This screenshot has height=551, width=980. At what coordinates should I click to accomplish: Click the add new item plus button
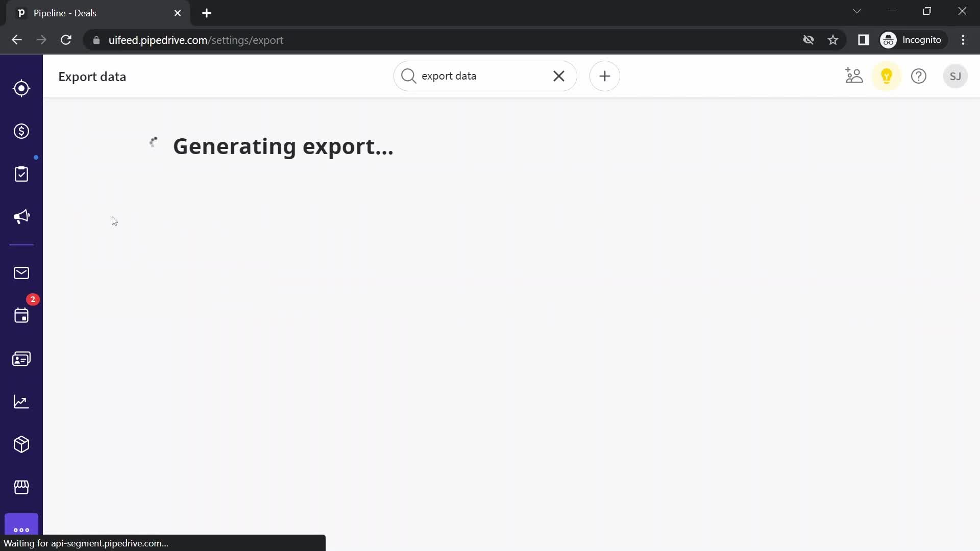click(x=604, y=76)
